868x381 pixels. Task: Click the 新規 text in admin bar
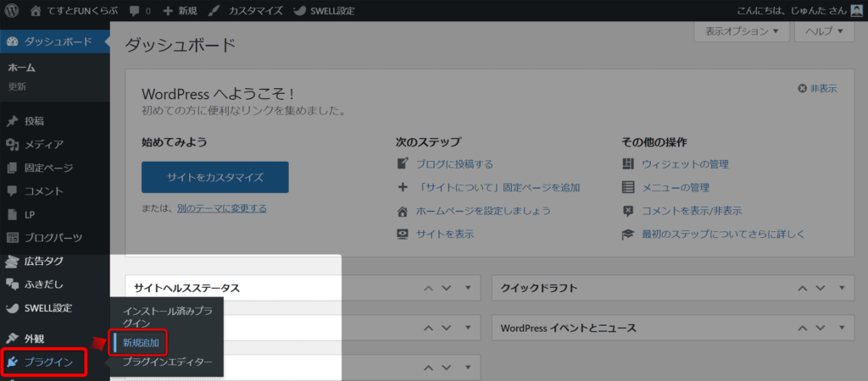(187, 10)
